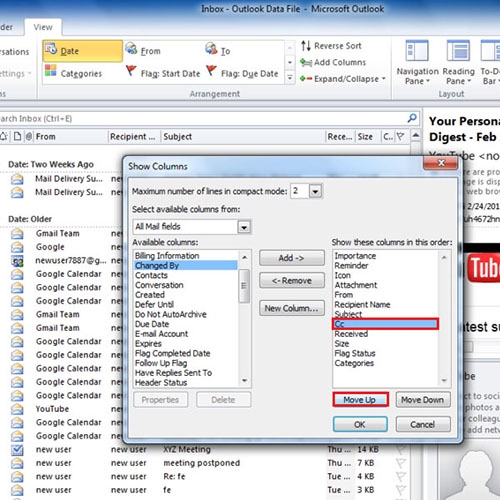Open Add Columns command
Image resolution: width=500 pixels, height=500 pixels.
(x=333, y=62)
